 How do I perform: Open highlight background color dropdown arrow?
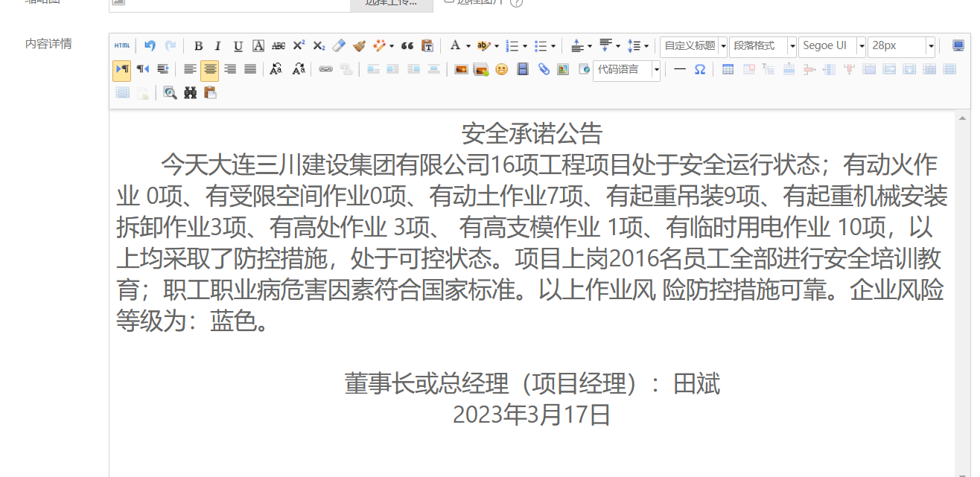(497, 46)
